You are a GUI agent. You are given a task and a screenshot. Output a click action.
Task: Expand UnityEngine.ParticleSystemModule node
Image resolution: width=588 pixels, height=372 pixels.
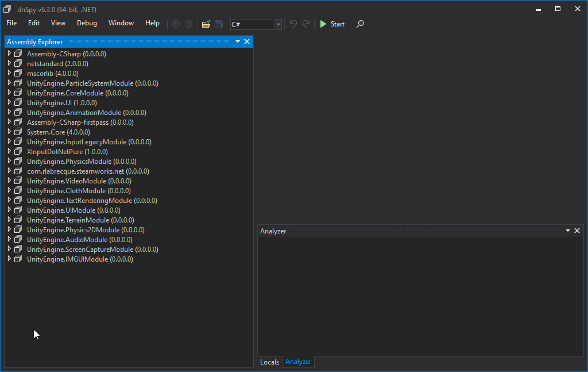click(9, 83)
